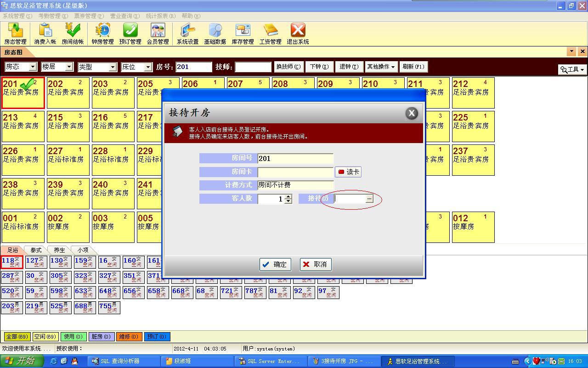Click the 预订管理 phone icon
The width and height of the screenshot is (588, 368).
point(130,34)
